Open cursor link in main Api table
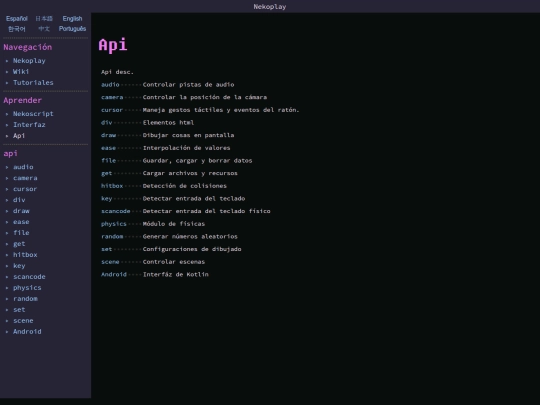 click(112, 110)
